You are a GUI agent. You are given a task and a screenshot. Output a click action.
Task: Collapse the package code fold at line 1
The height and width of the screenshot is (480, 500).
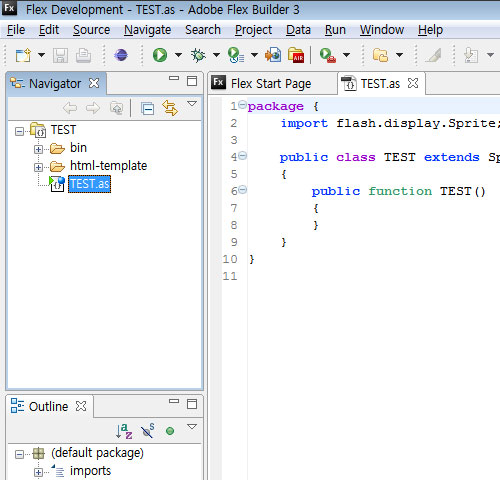coord(243,105)
